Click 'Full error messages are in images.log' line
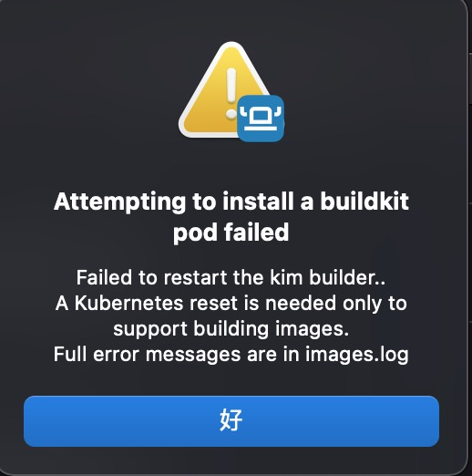472x476 pixels. [x=231, y=355]
